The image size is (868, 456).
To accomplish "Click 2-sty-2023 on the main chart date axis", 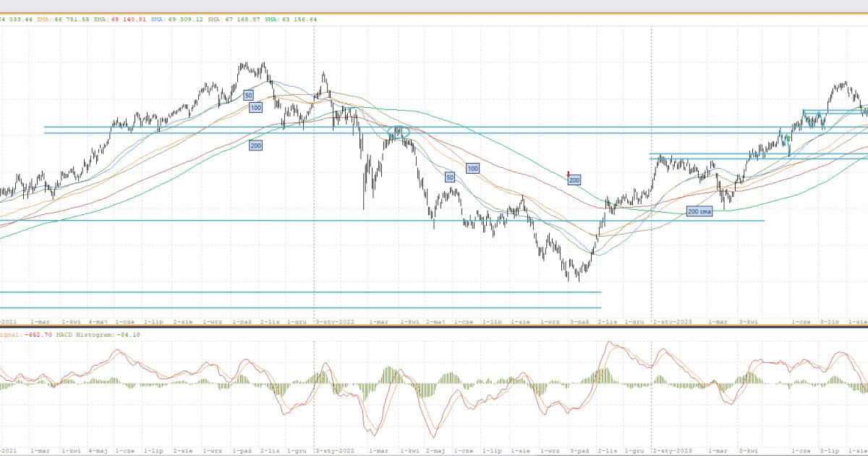I will (x=672, y=320).
